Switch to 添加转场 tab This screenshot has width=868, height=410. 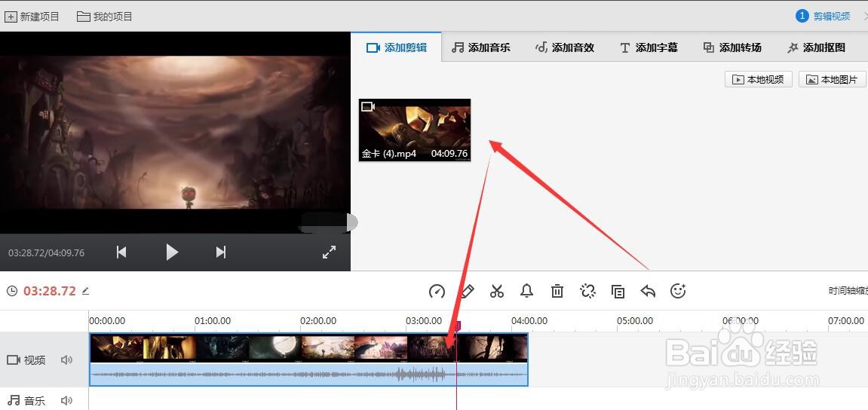pos(732,47)
